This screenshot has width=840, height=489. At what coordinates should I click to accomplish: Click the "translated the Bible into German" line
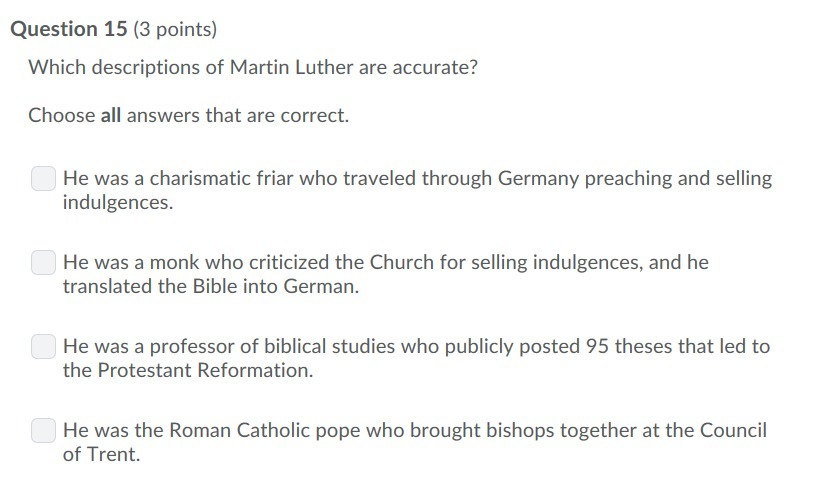point(211,287)
